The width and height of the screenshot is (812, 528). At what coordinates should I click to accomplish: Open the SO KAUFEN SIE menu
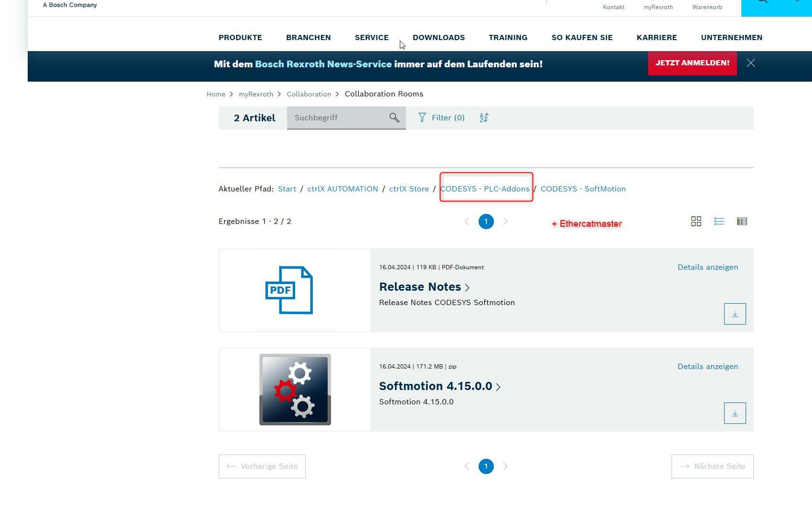coord(582,37)
